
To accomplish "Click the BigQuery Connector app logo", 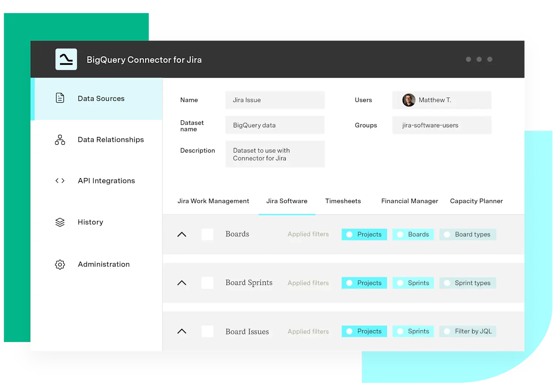I will pos(66,59).
